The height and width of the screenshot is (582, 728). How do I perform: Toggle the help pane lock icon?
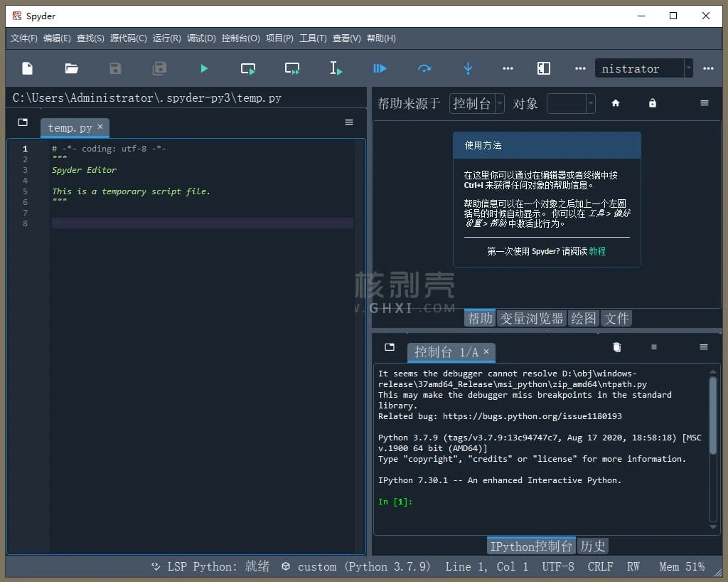pos(653,103)
